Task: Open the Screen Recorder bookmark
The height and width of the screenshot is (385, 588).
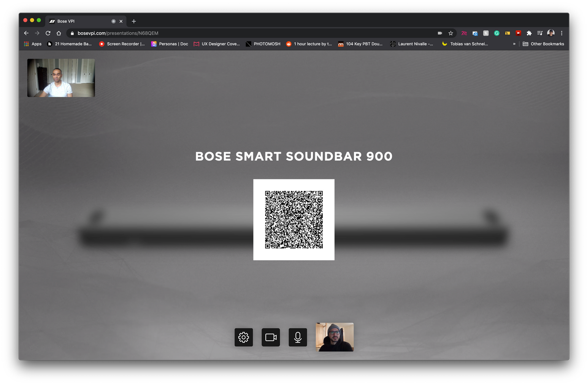Action: tap(122, 44)
